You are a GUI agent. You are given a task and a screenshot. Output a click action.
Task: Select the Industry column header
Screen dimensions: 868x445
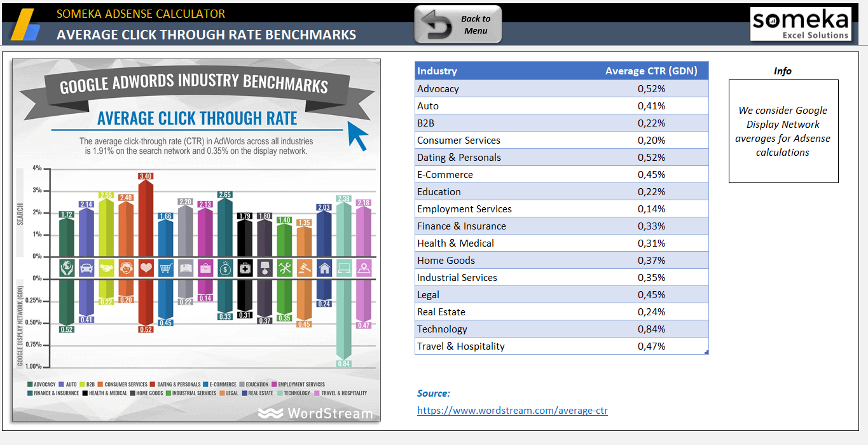[x=437, y=71]
